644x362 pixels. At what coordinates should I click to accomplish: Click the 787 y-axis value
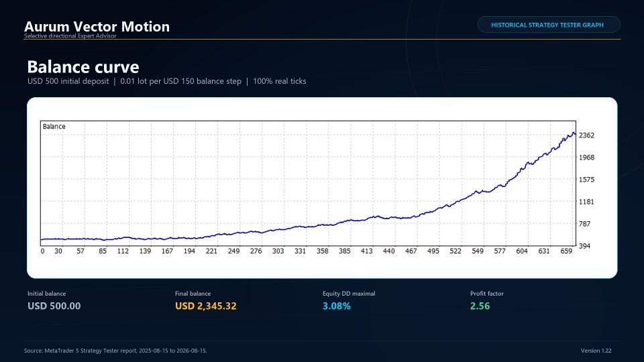pos(584,224)
